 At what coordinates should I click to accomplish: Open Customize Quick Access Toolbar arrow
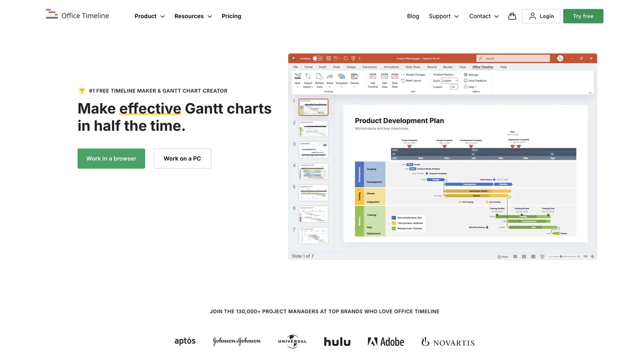tap(360, 58)
